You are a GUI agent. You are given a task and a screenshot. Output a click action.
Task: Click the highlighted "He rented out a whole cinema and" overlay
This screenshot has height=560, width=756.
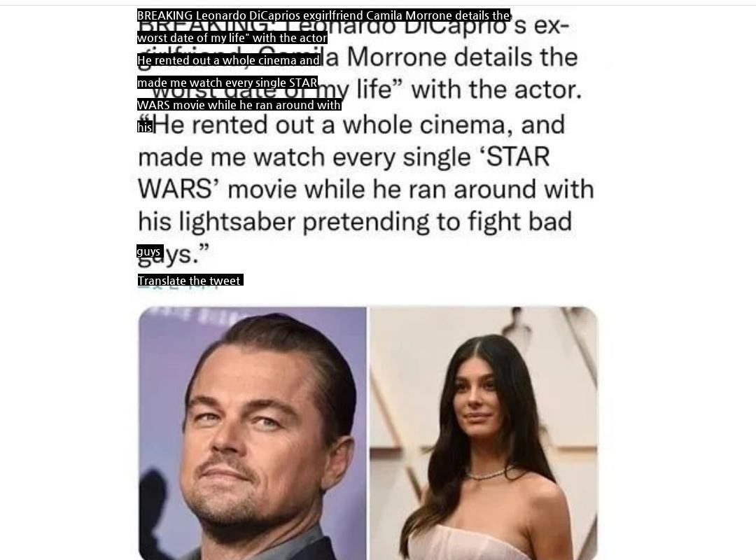(x=228, y=59)
